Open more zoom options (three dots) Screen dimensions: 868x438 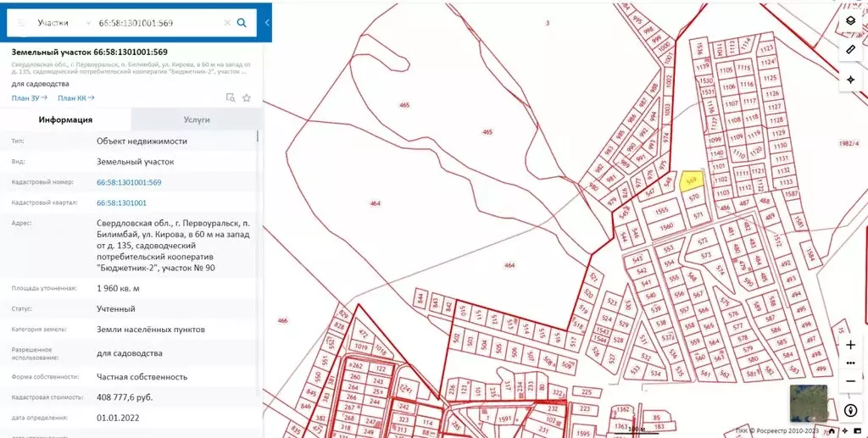(850, 363)
